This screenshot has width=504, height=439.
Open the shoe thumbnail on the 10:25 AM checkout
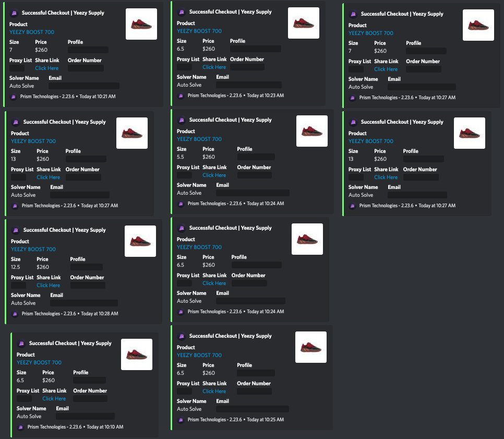(x=311, y=347)
